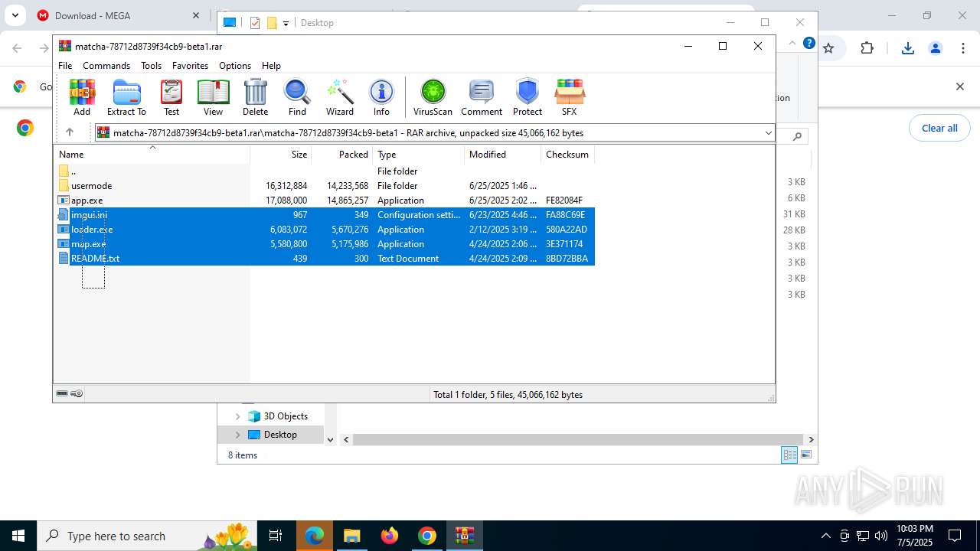980x551 pixels.
Task: Click the taskbar search box
Action: point(147,536)
